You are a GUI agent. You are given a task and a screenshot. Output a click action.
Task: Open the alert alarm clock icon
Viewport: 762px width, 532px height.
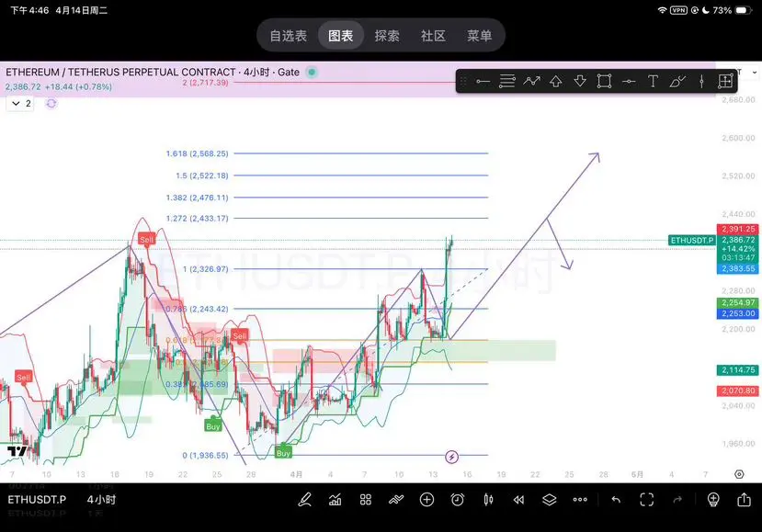coord(458,500)
